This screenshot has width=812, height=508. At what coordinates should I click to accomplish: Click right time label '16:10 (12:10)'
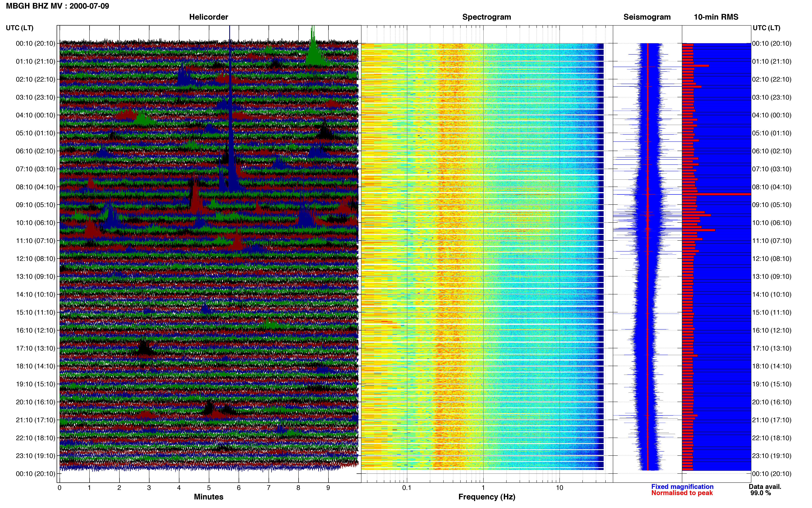(x=772, y=330)
